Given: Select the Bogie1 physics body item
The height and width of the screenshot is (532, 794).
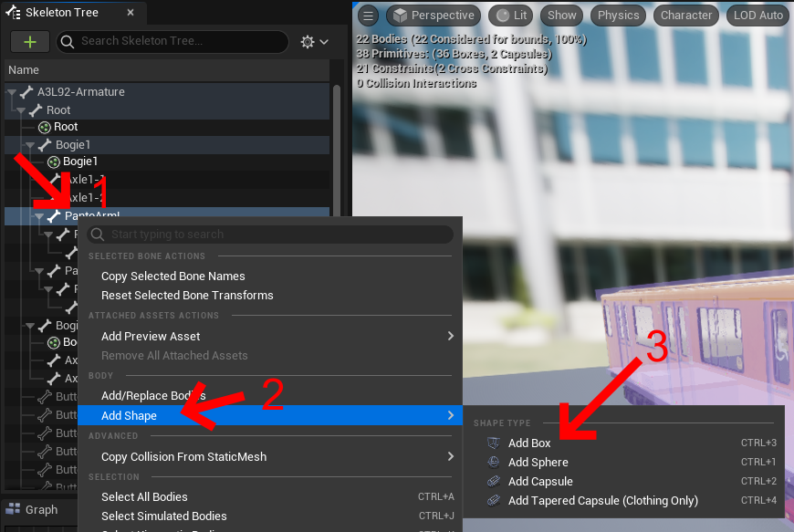Looking at the screenshot, I should pos(79,162).
